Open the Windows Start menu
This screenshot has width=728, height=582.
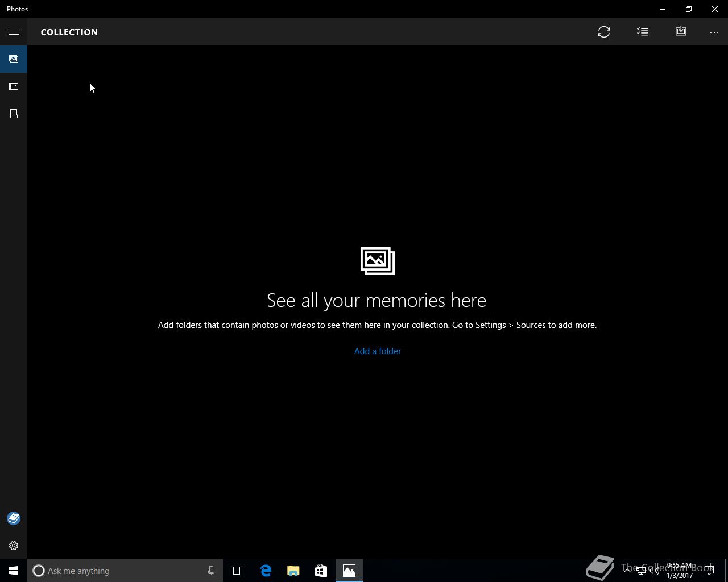coord(14,571)
